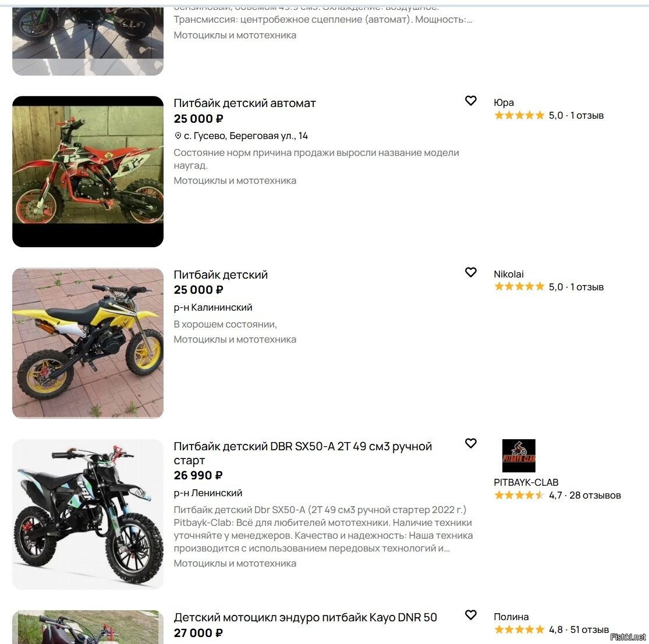Image resolution: width=649 pixels, height=644 pixels.
Task: Open the black DBR pitbike photo
Action: click(88, 514)
